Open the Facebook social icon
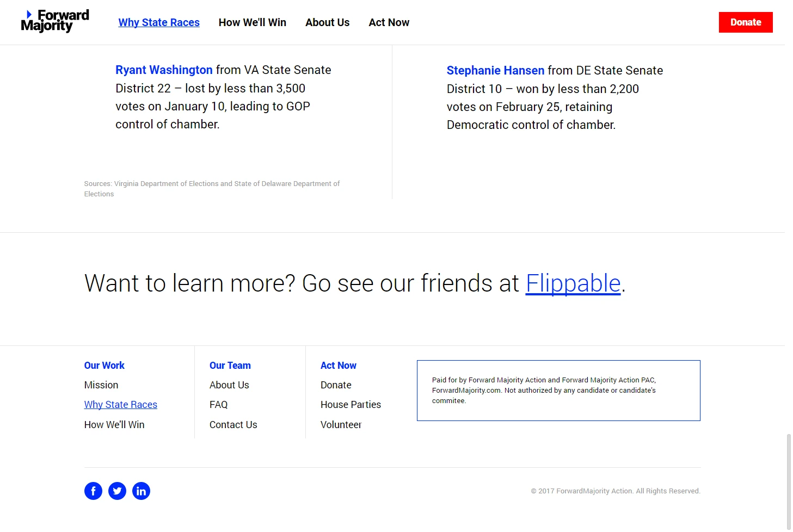The image size is (793, 532). pos(93,491)
